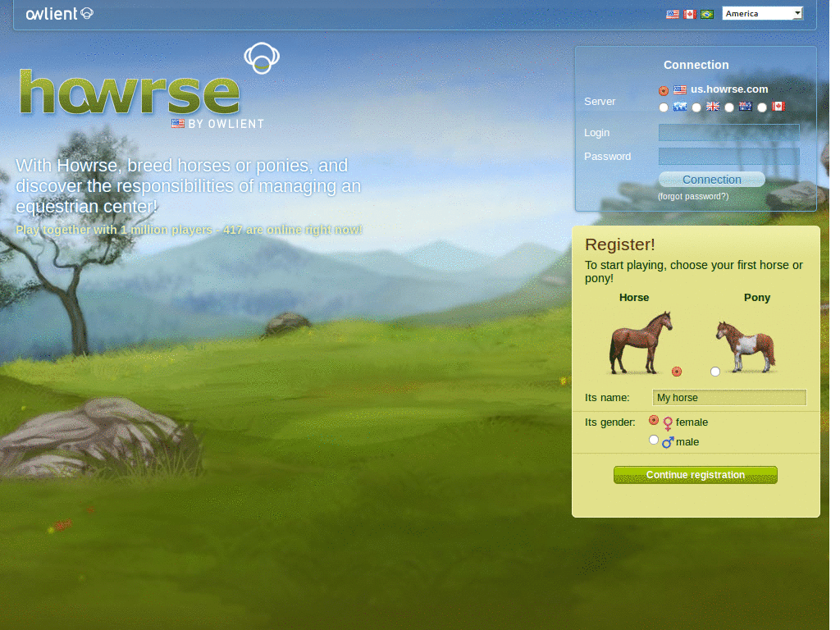Click the Owlient logo in the top bar
840x630 pixels.
(59, 13)
